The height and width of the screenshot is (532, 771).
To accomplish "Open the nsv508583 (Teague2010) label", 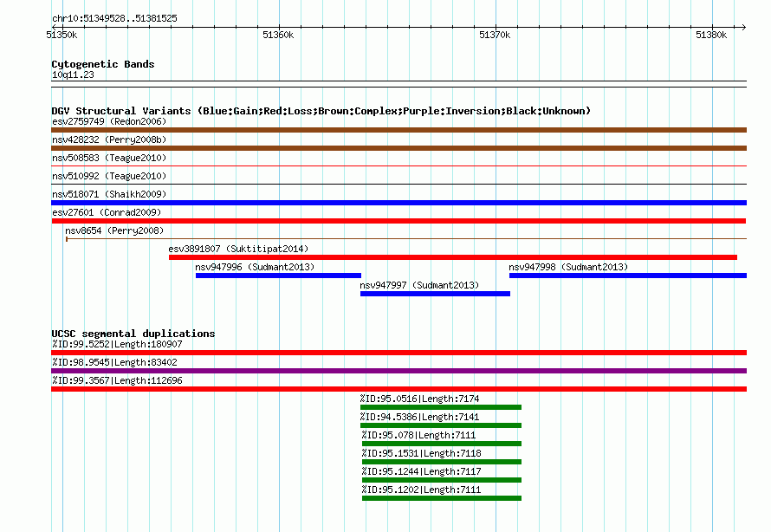I will 109,158.
